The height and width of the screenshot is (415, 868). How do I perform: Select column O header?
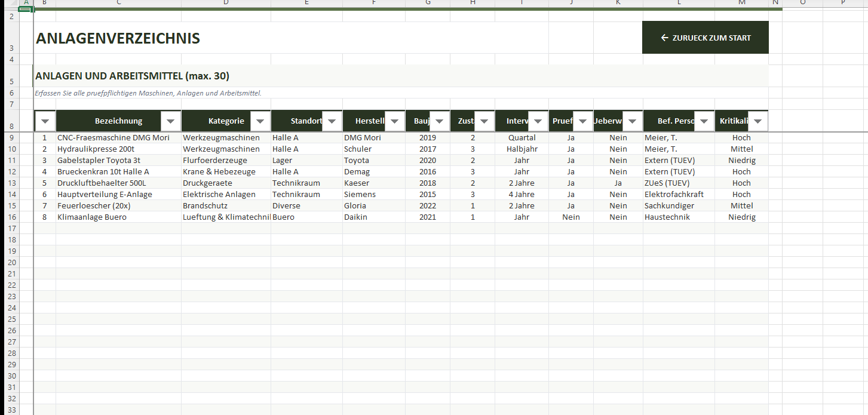(x=802, y=2)
